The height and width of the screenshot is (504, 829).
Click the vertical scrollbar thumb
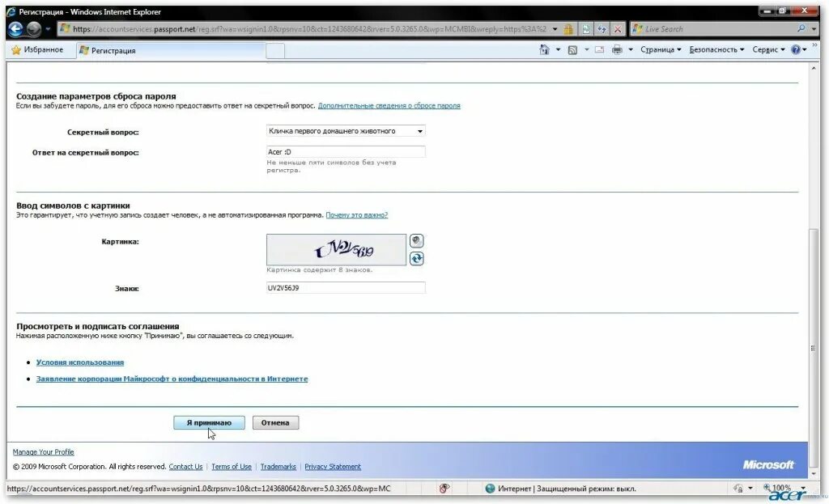pos(814,348)
